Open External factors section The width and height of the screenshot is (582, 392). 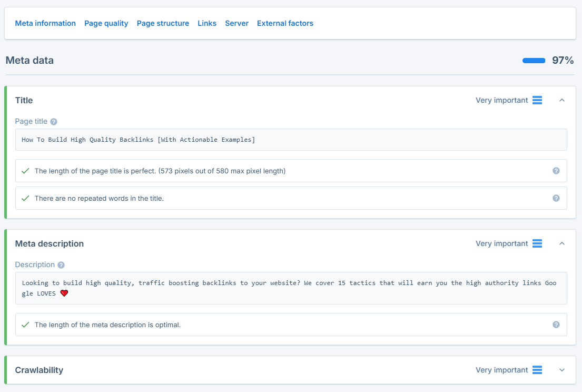tap(285, 23)
